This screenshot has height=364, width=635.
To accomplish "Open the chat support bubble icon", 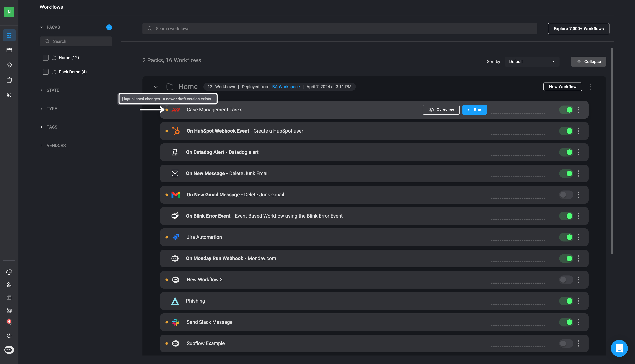I will click(619, 348).
